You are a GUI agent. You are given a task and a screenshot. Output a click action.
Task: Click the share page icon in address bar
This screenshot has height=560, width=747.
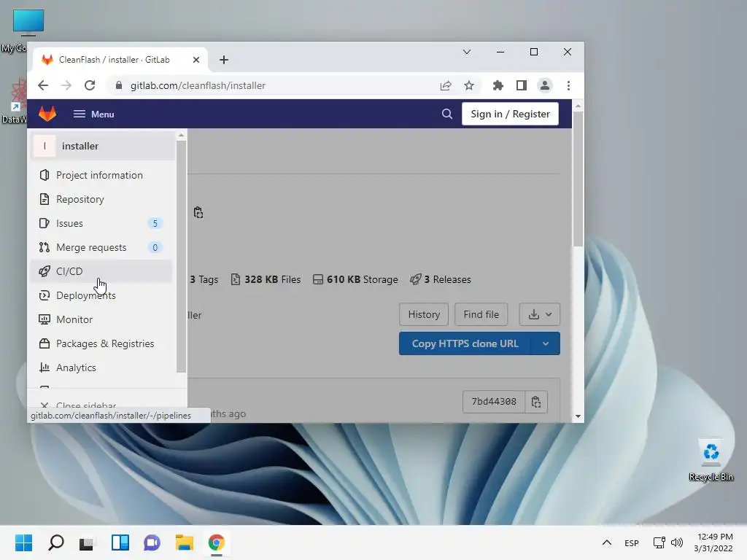446,86
